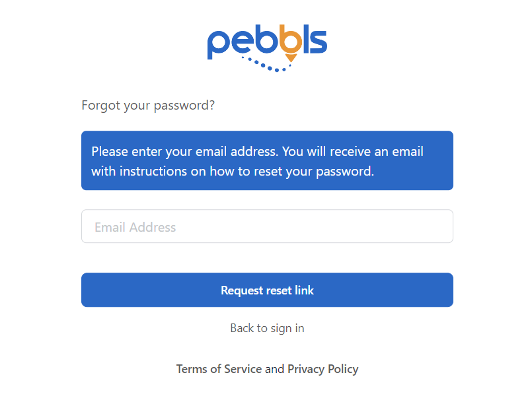Click the blue letter p of the pebbls logo
This screenshot has width=532, height=406.
click(x=218, y=46)
